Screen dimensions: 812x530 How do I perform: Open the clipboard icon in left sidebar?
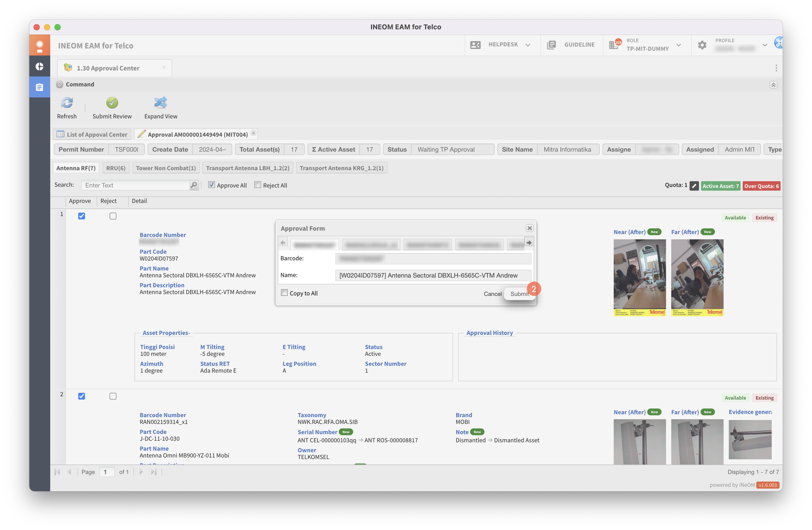pos(40,87)
